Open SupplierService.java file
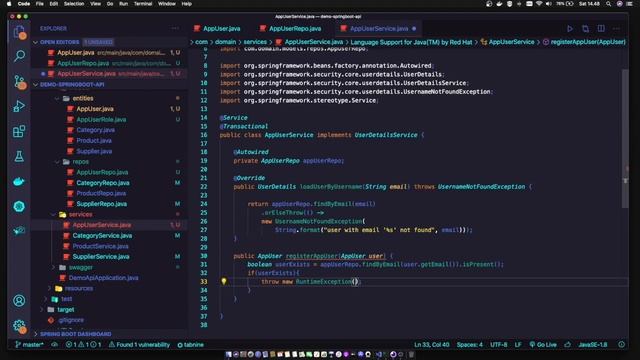Screen dimensions: 640x360 [101, 256]
